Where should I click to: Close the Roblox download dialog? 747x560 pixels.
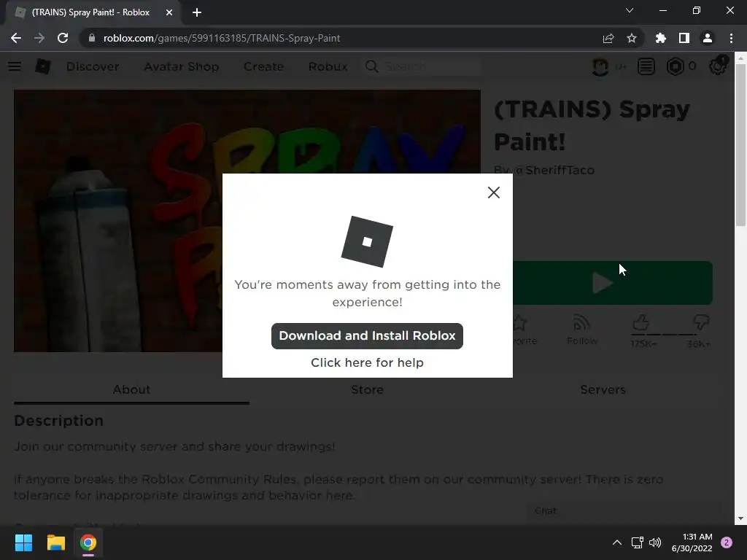[494, 192]
